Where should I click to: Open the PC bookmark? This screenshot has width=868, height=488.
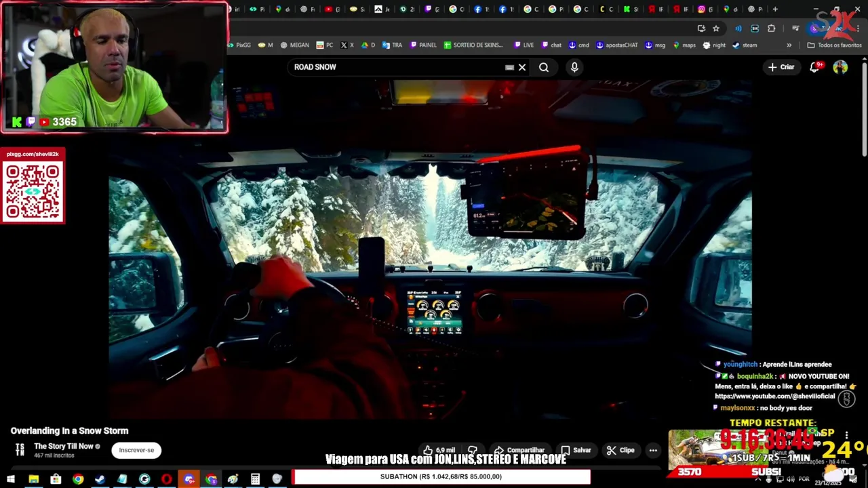click(x=325, y=45)
